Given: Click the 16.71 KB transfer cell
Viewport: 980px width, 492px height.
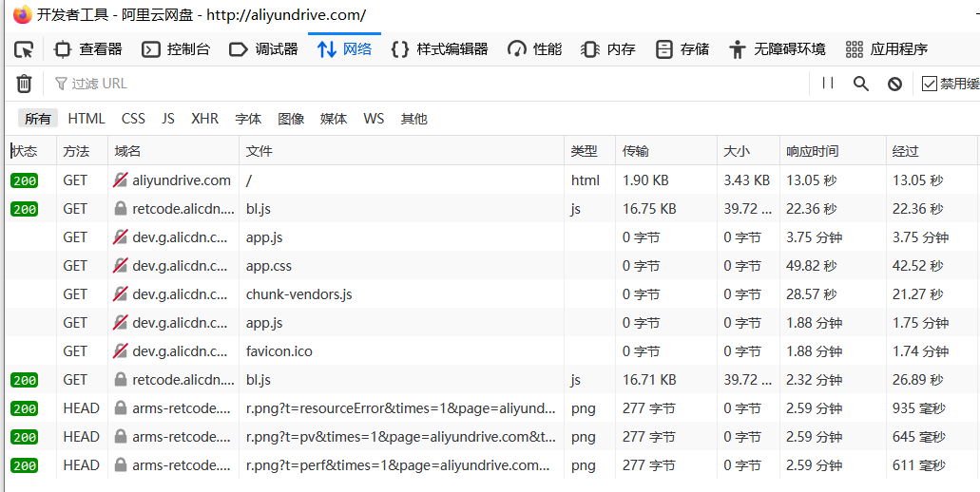Looking at the screenshot, I should (649, 380).
